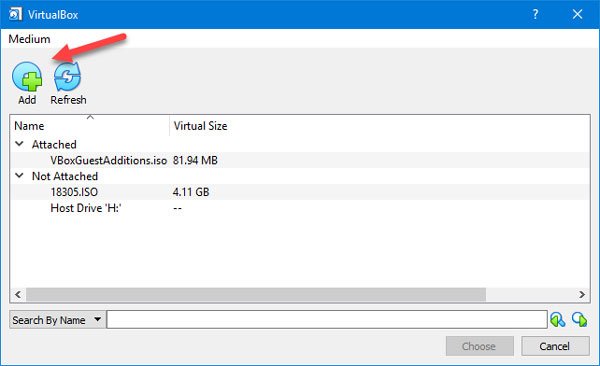600x366 pixels.
Task: Select the 18305.ISO entry
Action: pyautogui.click(x=74, y=192)
